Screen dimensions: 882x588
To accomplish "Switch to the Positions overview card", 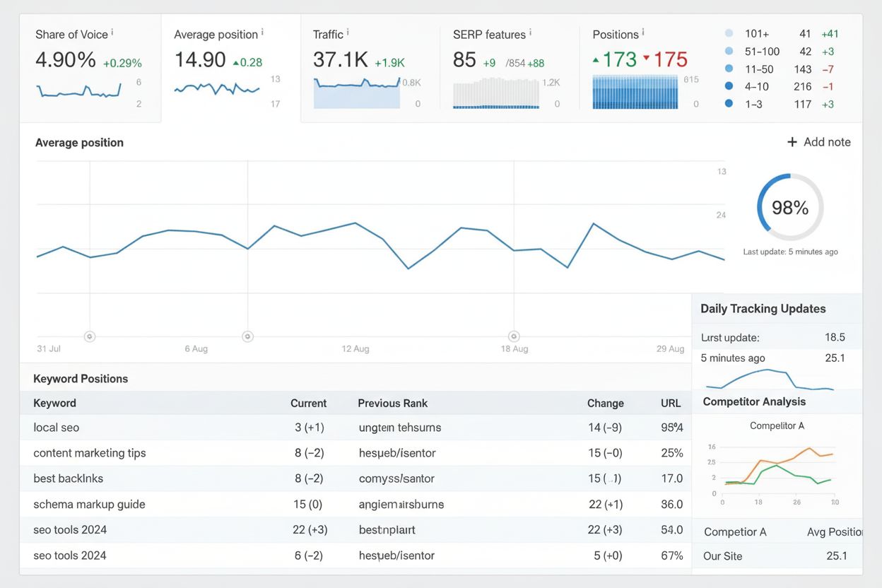I will tap(636, 64).
